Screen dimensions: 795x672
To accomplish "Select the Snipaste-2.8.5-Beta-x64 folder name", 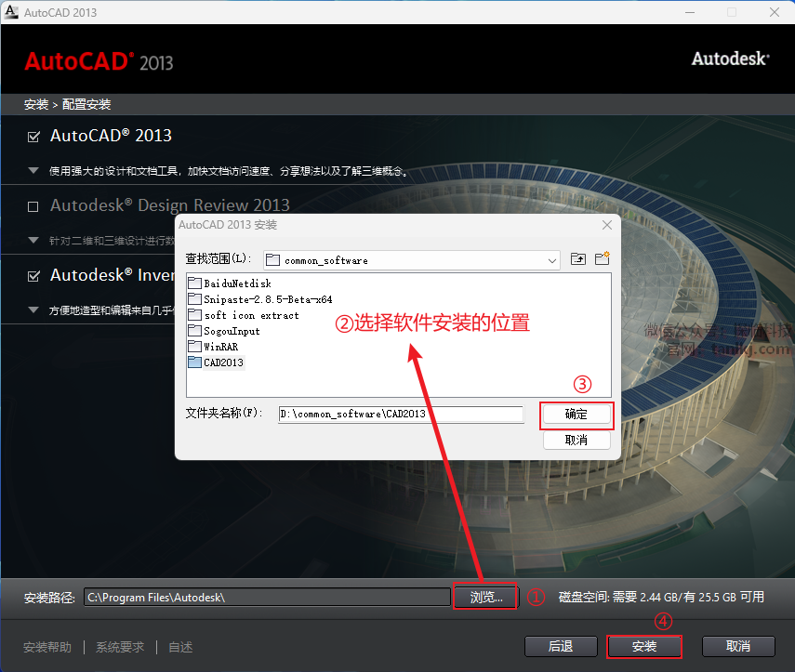I will [268, 299].
